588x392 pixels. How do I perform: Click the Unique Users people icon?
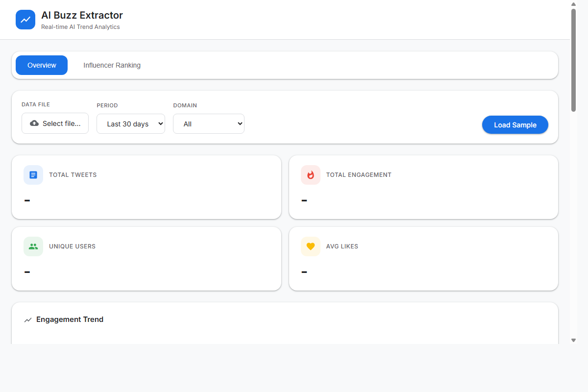click(33, 246)
